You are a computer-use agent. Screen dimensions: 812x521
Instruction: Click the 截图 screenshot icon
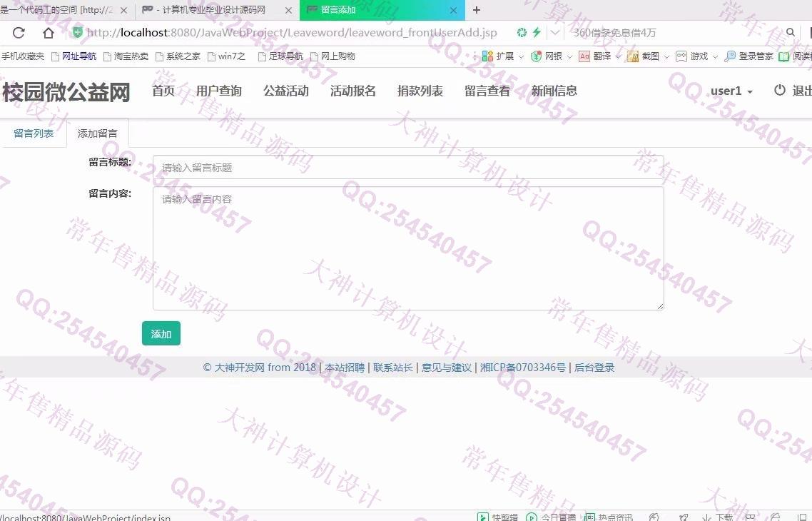click(x=632, y=56)
